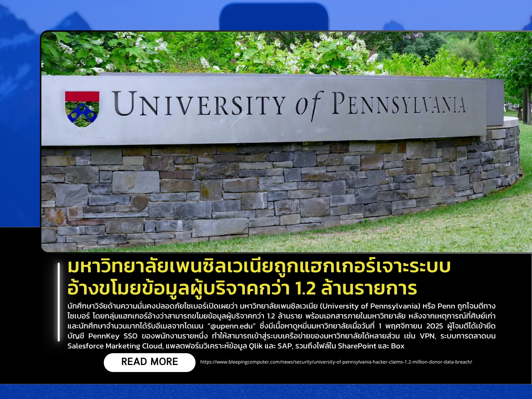This screenshot has width=532, height=399.
Task: Open the bleepingcomputer.com article link
Action: click(x=336, y=362)
